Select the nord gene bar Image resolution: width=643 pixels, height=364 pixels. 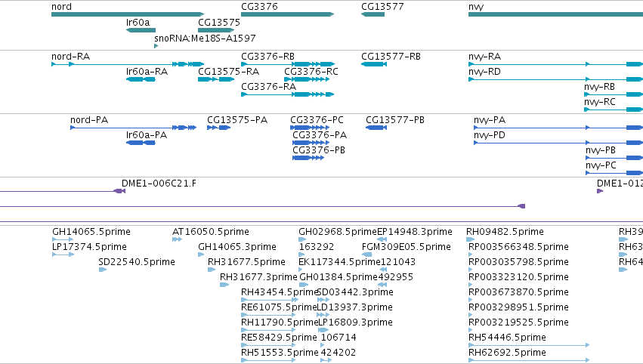coord(128,14)
